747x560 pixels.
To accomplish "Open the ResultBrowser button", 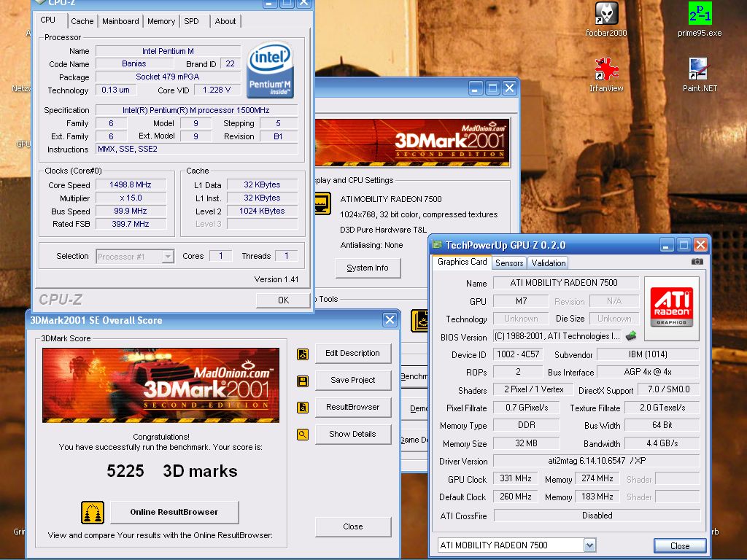I will tap(352, 407).
